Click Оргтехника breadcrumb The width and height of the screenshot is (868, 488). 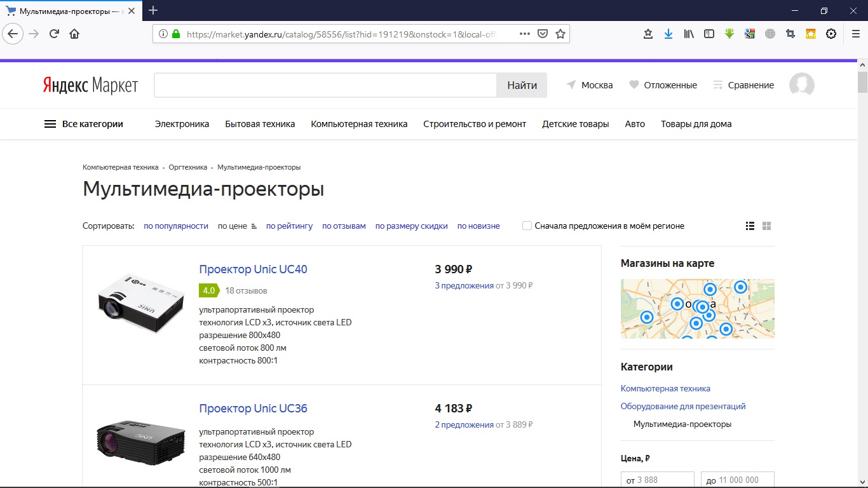tap(188, 167)
